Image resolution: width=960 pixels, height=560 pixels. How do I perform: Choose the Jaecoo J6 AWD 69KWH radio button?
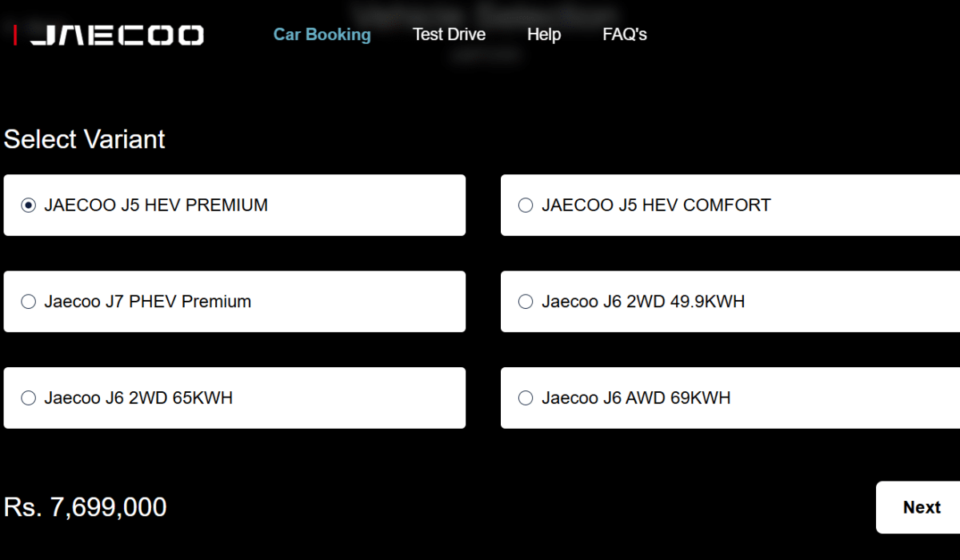[526, 398]
